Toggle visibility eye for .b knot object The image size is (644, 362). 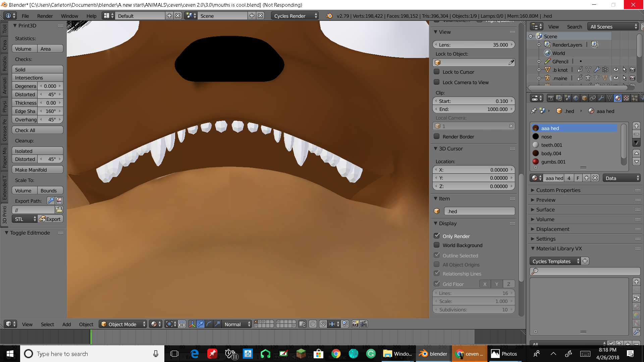click(616, 70)
